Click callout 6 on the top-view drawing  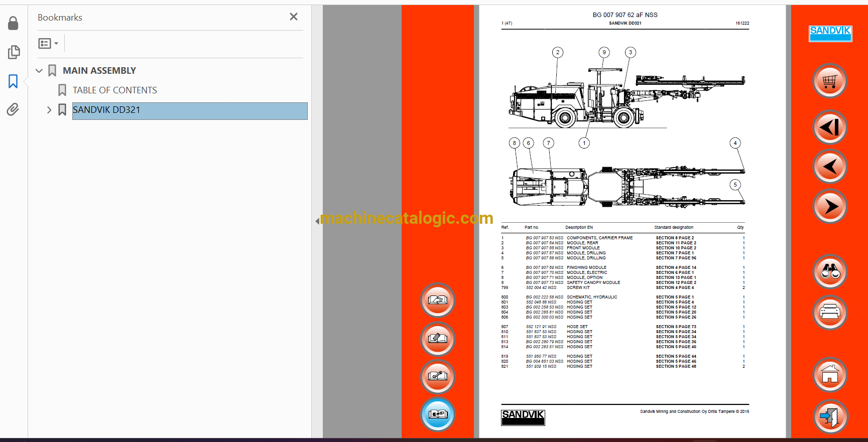tap(528, 143)
